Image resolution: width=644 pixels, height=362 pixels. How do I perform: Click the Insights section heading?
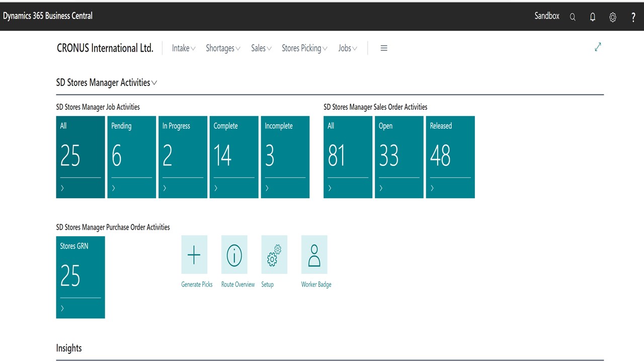[x=69, y=348]
